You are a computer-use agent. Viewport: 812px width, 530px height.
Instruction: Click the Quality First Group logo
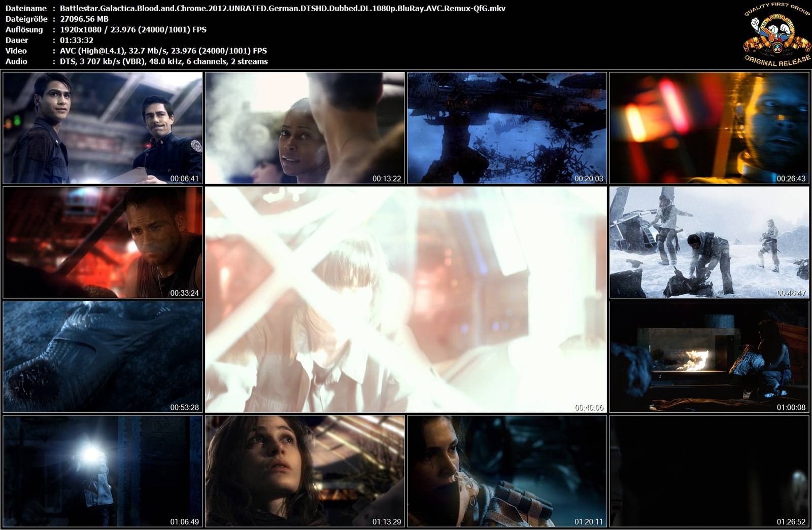777,34
